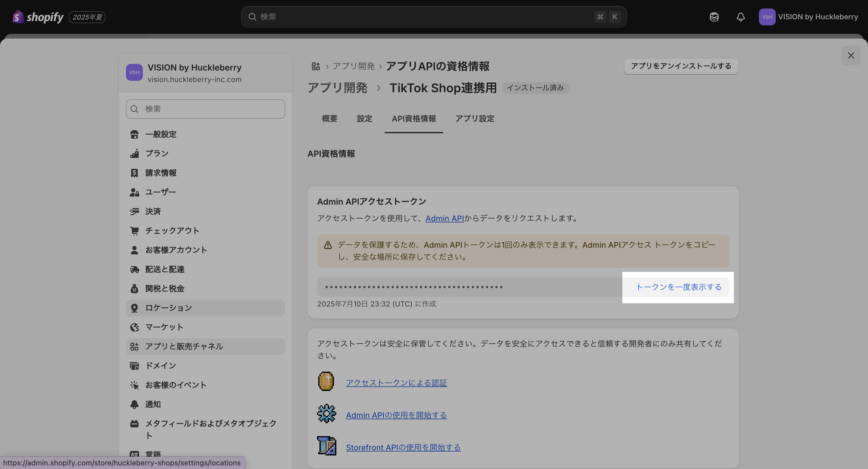The width and height of the screenshot is (868, 469).
Task: Click the settings sidebar 検索 field
Action: click(206, 109)
